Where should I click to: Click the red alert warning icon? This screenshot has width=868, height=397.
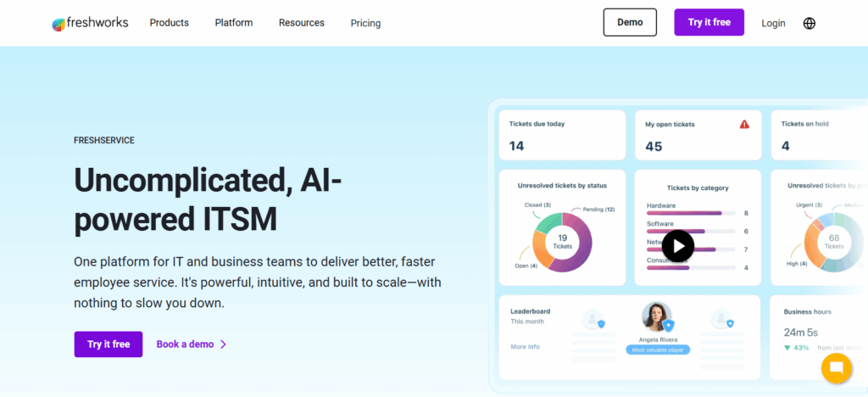(744, 124)
